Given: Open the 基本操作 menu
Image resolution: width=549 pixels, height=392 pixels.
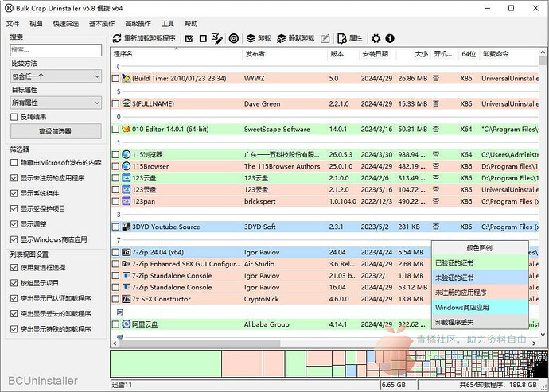Looking at the screenshot, I should (102, 23).
